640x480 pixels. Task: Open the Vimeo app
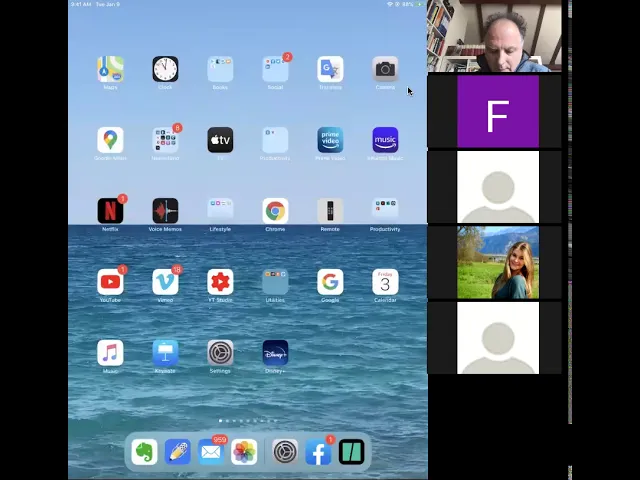pos(165,282)
